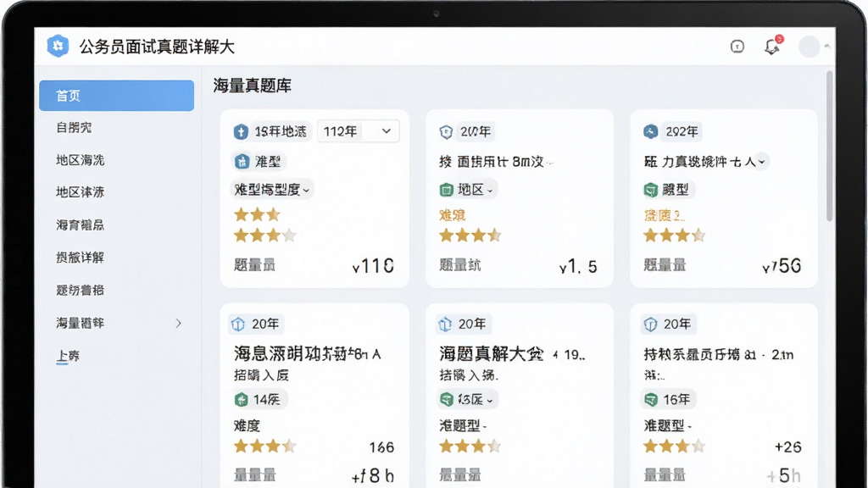
Task: Click star rating in bottom-middle card
Action: tap(470, 446)
